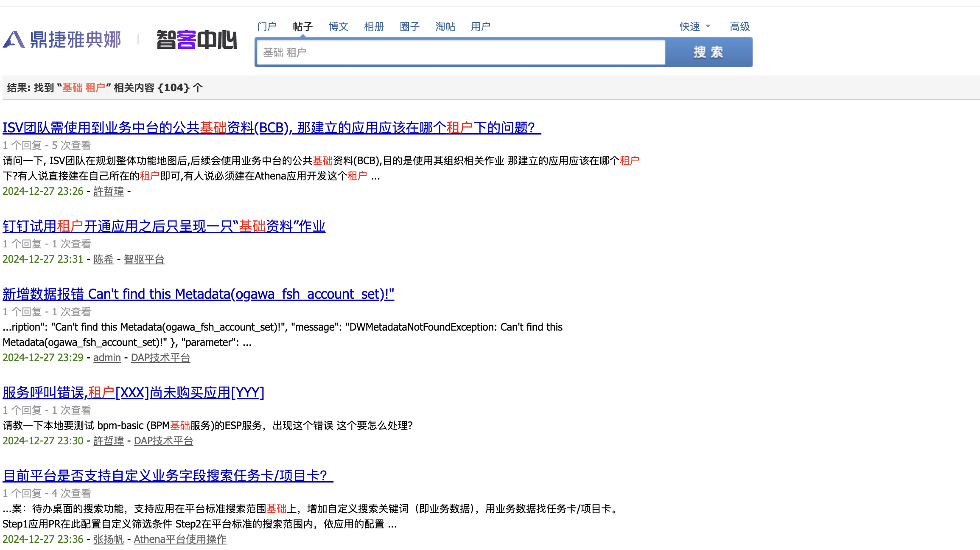Switch to the 淘帖 tab
The width and height of the screenshot is (980, 550).
pos(445,26)
